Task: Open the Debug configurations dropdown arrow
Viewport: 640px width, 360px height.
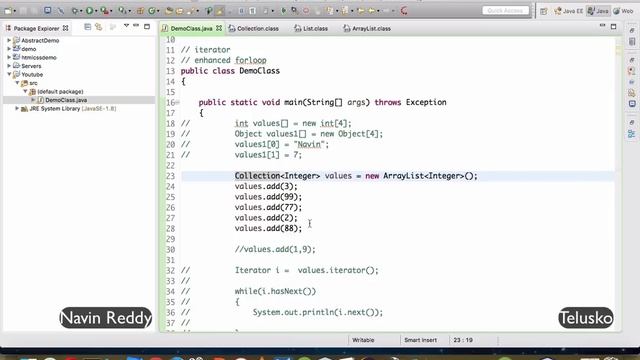Action: [81, 11]
